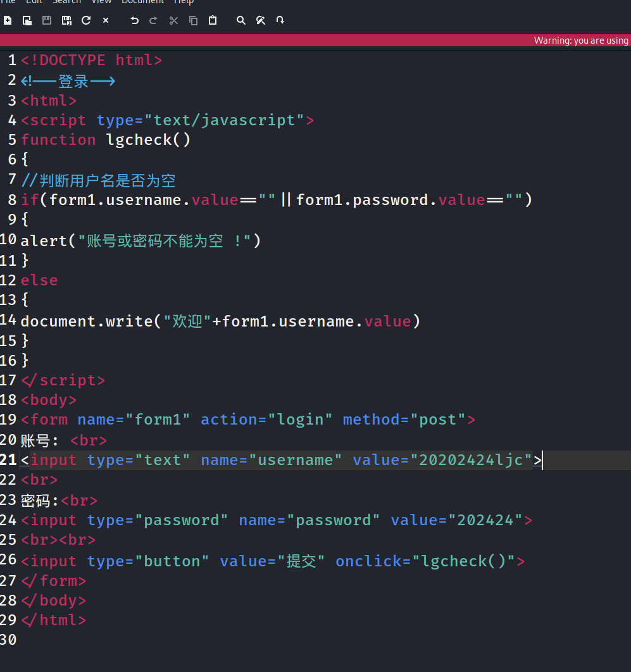Click the new window/template document icon
The image size is (631, 672).
tap(27, 20)
